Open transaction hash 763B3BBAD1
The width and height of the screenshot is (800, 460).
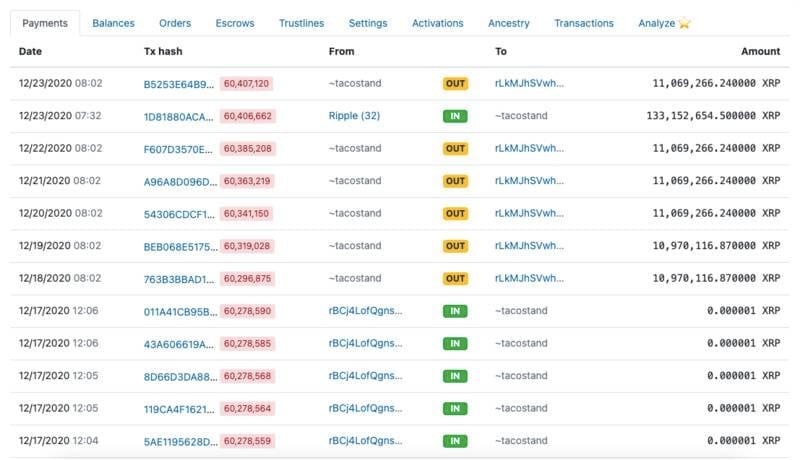click(179, 279)
